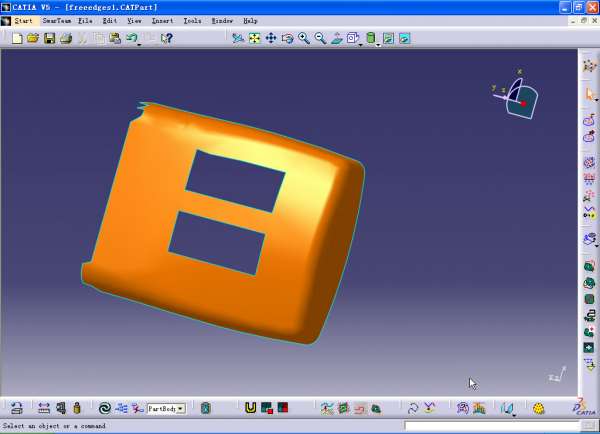
Task: Expand view mode dropdown arrow
Action: (x=378, y=45)
